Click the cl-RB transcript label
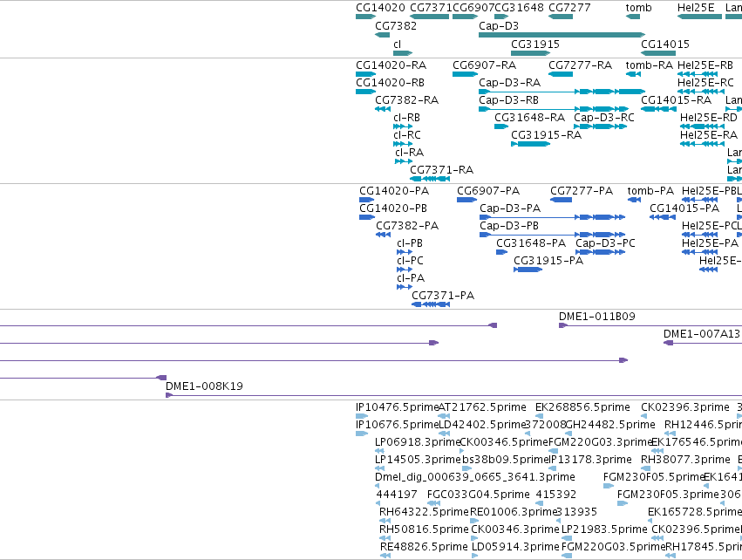Image resolution: width=742 pixels, height=560 pixels. (406, 118)
